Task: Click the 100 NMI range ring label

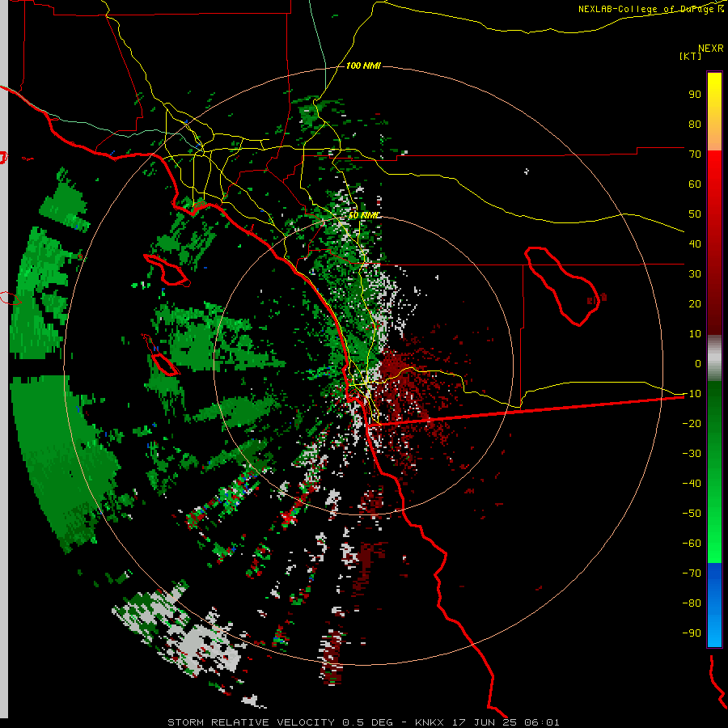Action: 363,66
